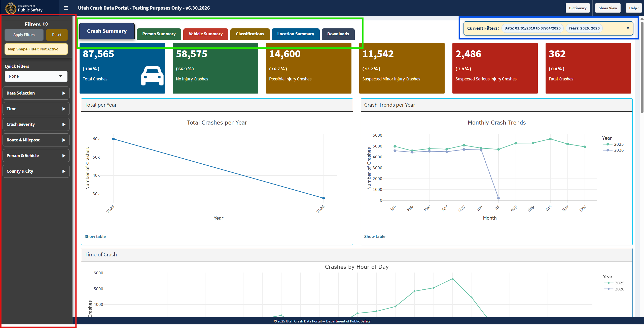
Task: Click the No Injury Crashes card
Action: coord(215,68)
